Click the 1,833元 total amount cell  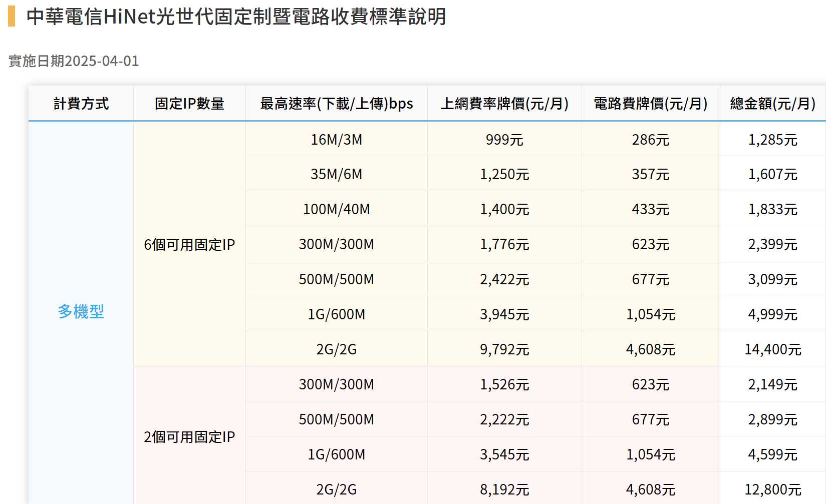click(773, 209)
